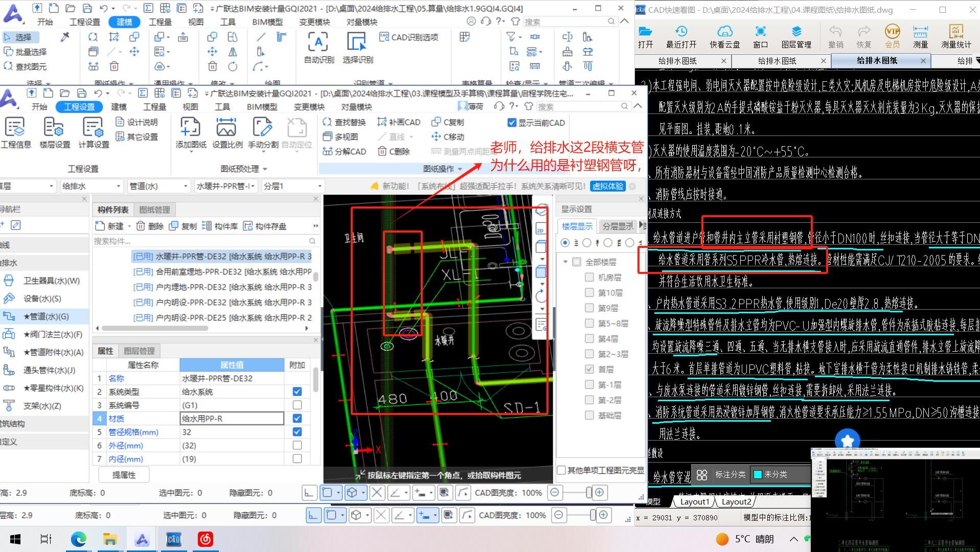Click the 未分类 cyan color swatch
980x552 pixels.
(758, 474)
